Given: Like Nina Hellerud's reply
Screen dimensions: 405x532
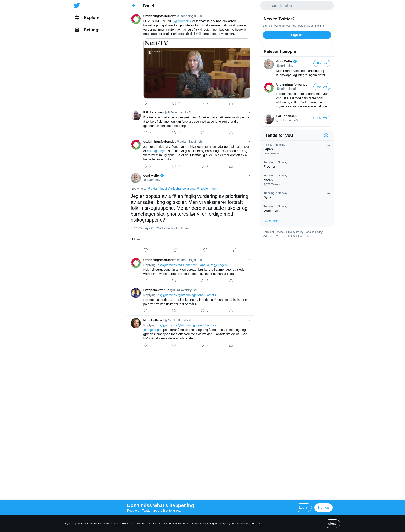Looking at the screenshot, I should (202, 345).
